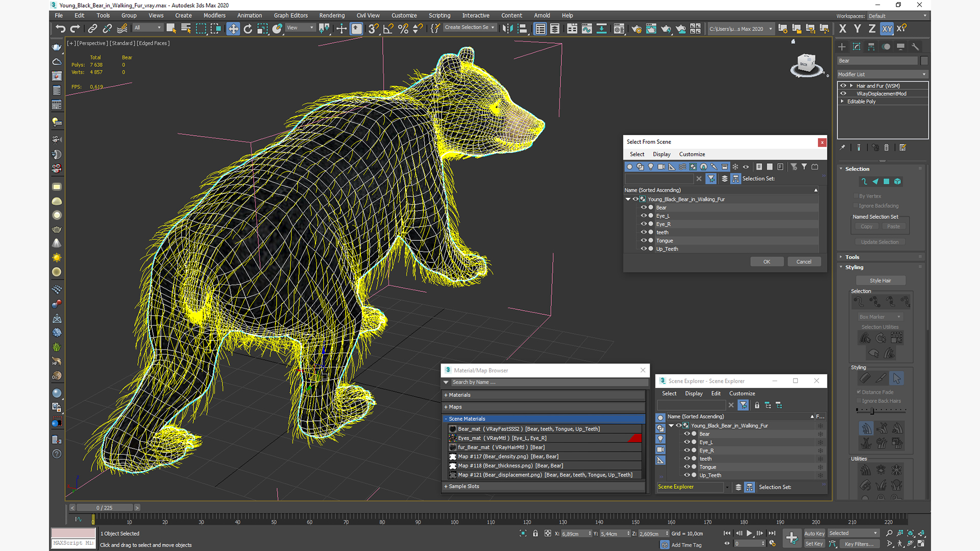The image size is (980, 551).
Task: Hide teeth in Scene Explorer list
Action: [687, 459]
